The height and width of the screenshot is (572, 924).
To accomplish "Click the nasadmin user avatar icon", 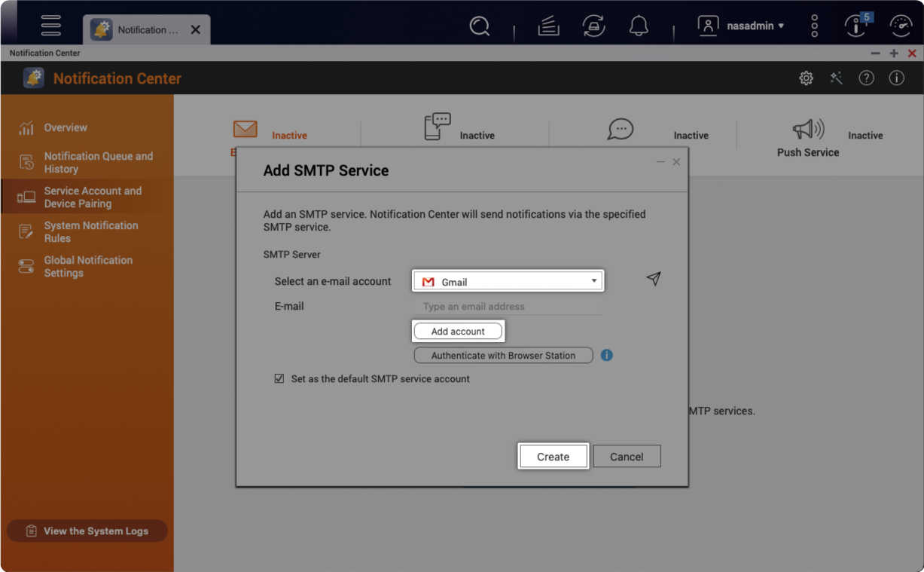I will tap(708, 26).
